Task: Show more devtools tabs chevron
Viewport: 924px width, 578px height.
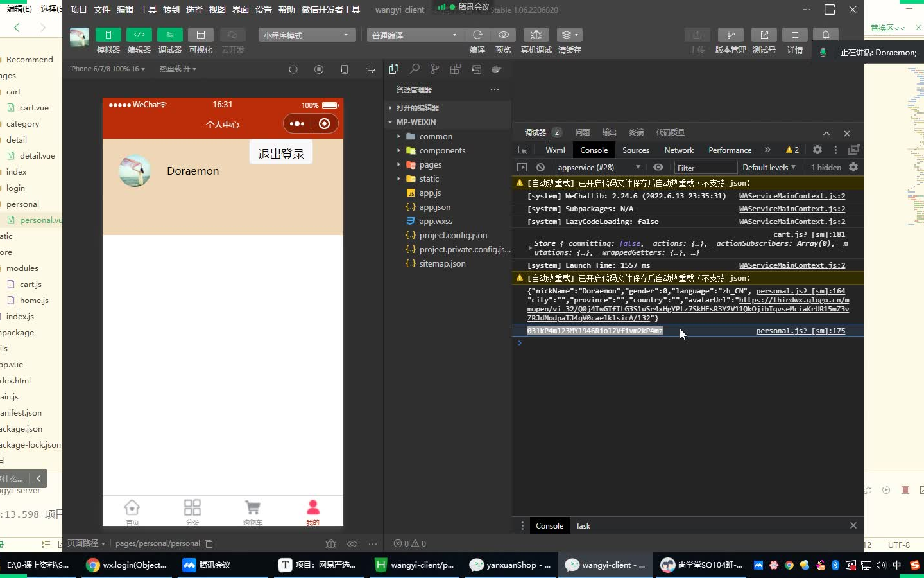Action: pyautogui.click(x=767, y=150)
